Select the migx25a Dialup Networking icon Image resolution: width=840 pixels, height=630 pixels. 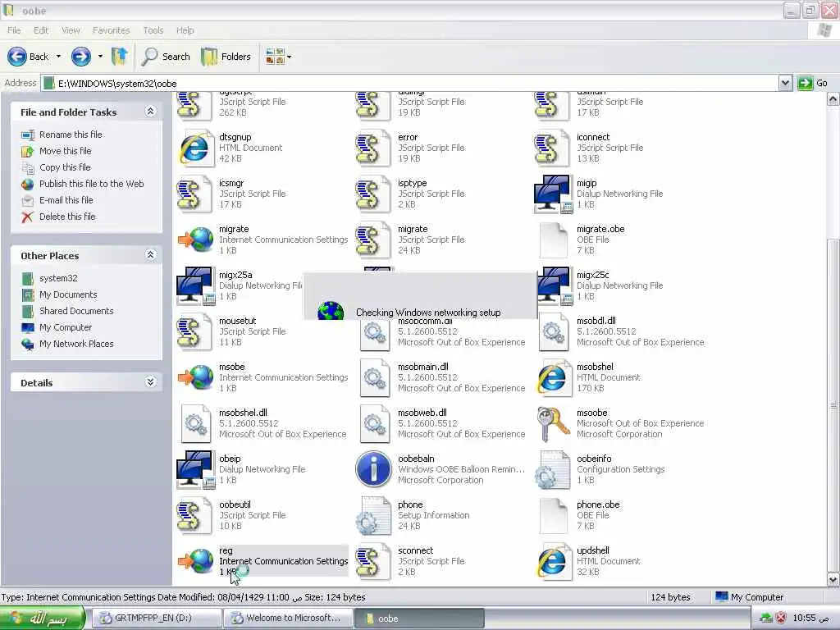(x=195, y=286)
